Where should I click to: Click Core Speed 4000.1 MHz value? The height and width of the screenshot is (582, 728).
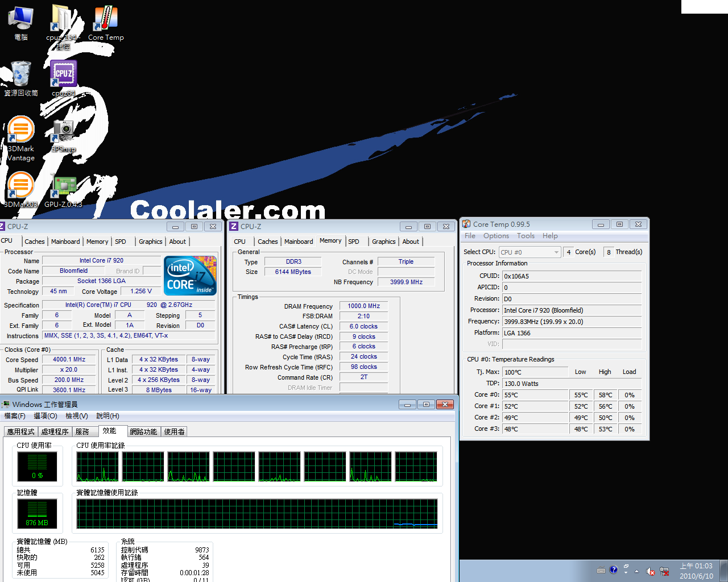(x=69, y=359)
